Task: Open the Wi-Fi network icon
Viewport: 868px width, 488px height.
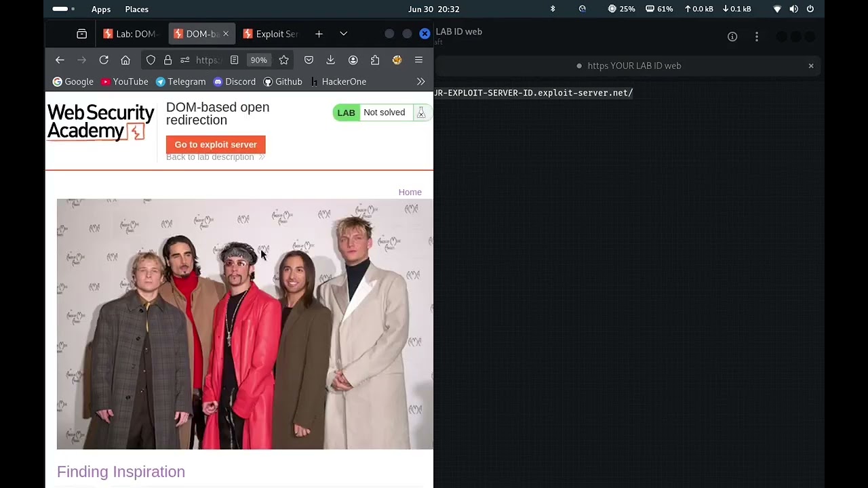Action: pos(777,9)
